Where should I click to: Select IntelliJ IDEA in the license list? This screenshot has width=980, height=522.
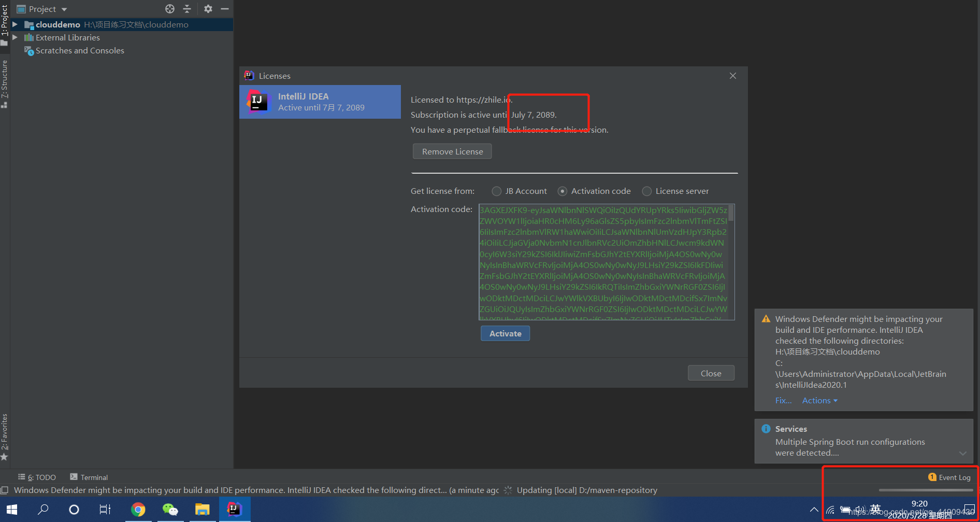[320, 102]
